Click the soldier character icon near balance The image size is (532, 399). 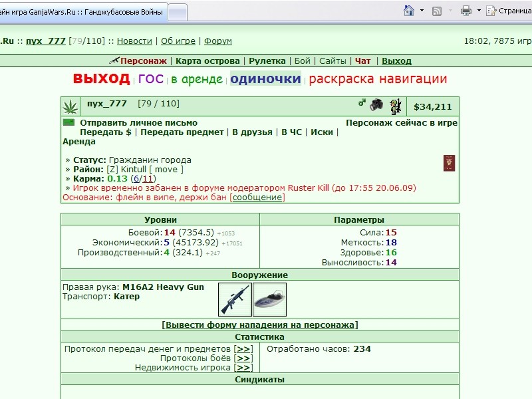(x=396, y=106)
